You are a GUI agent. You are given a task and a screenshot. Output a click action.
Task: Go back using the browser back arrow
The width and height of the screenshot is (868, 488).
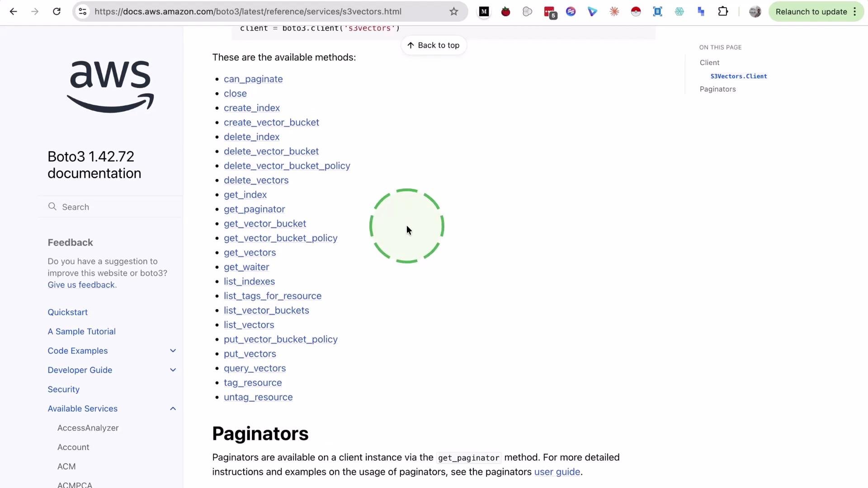click(13, 12)
